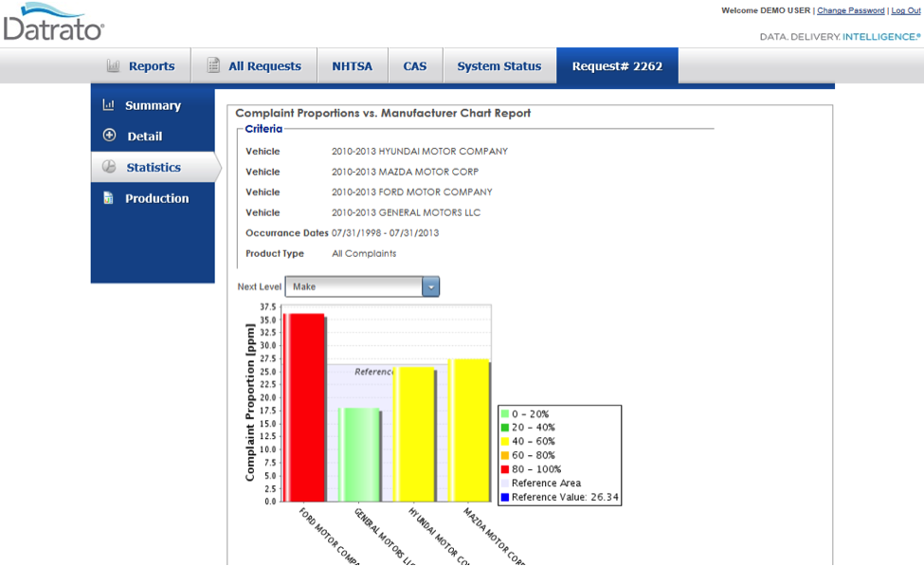Viewport: 924px width, 566px height.
Task: Open the System Status tab
Action: pos(499,66)
